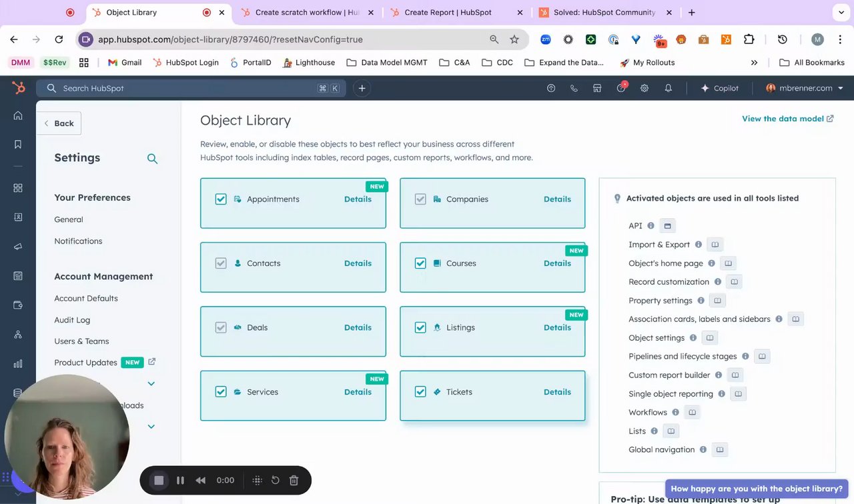Open Account Defaults in settings sidebar
Image resolution: width=854 pixels, height=504 pixels.
coord(86,299)
